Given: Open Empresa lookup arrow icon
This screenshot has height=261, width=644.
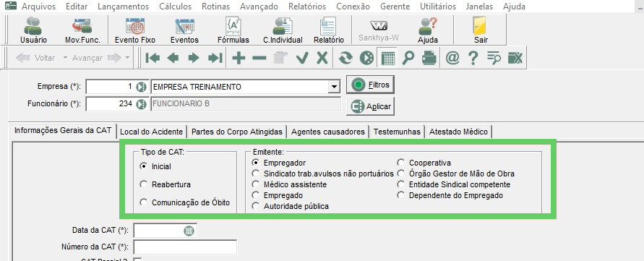Looking at the screenshot, I should point(141,87).
